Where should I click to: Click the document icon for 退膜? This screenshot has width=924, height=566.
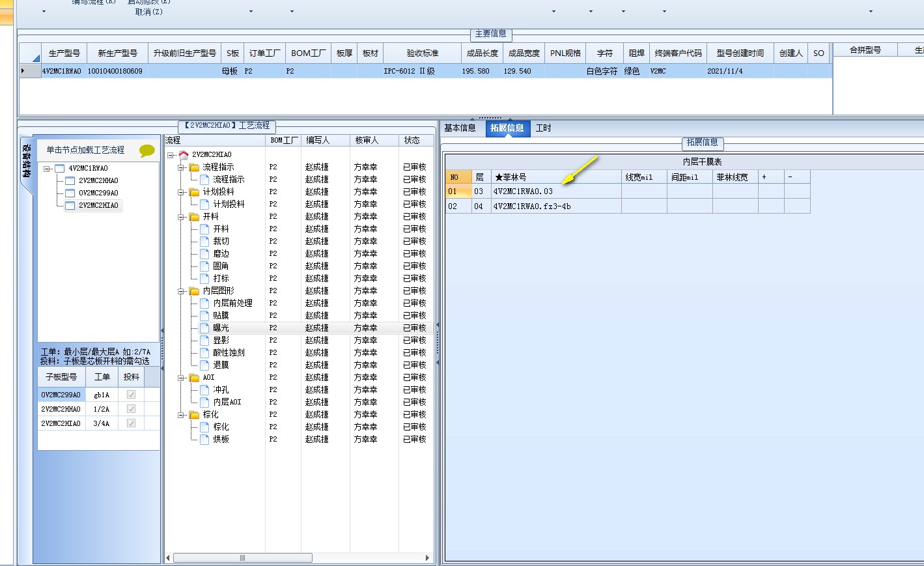point(204,365)
